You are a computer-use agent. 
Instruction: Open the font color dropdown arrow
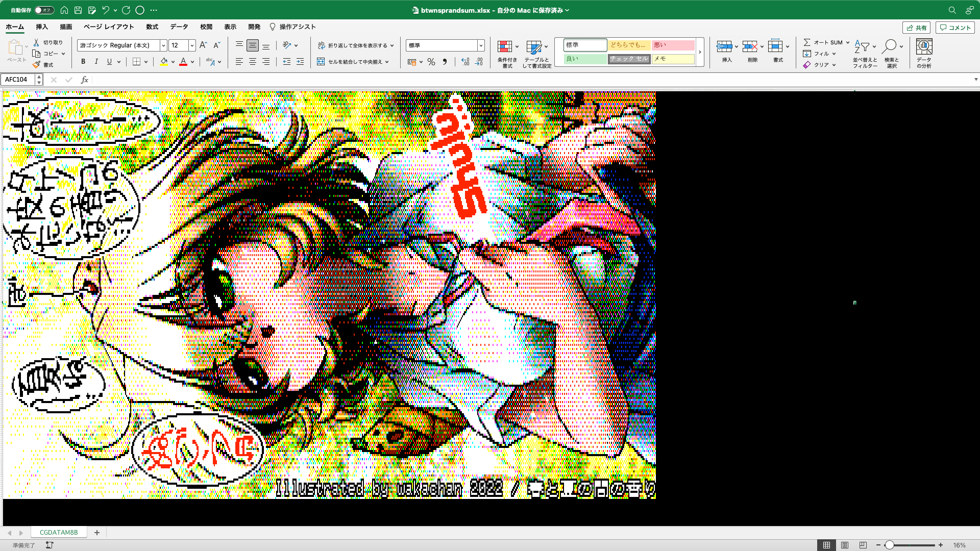pos(192,62)
